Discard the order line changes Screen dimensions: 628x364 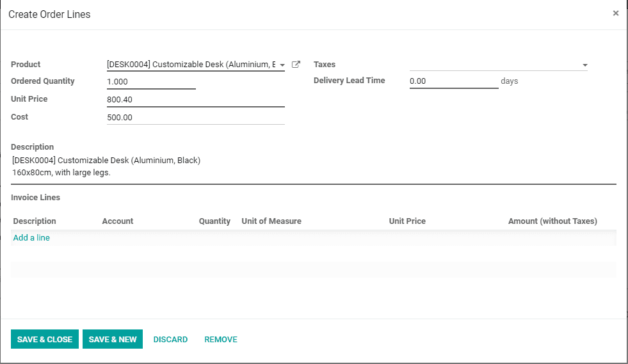coord(170,340)
